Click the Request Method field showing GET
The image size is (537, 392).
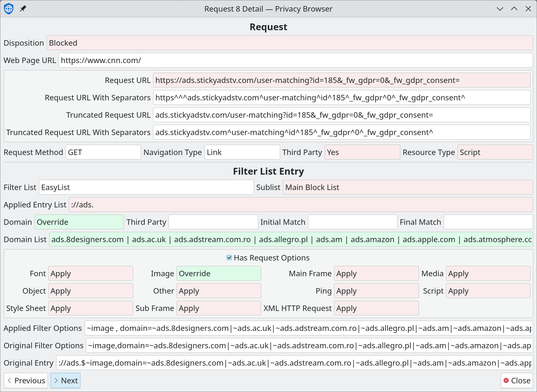point(103,152)
